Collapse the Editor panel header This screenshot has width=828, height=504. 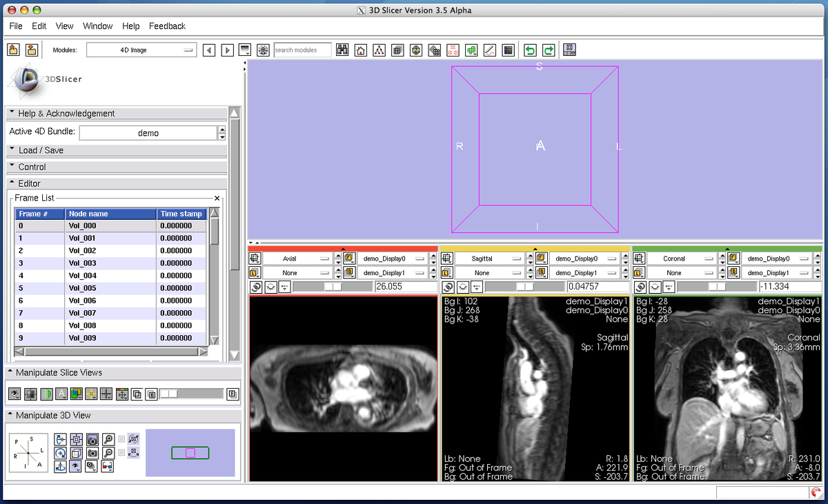pyautogui.click(x=29, y=183)
